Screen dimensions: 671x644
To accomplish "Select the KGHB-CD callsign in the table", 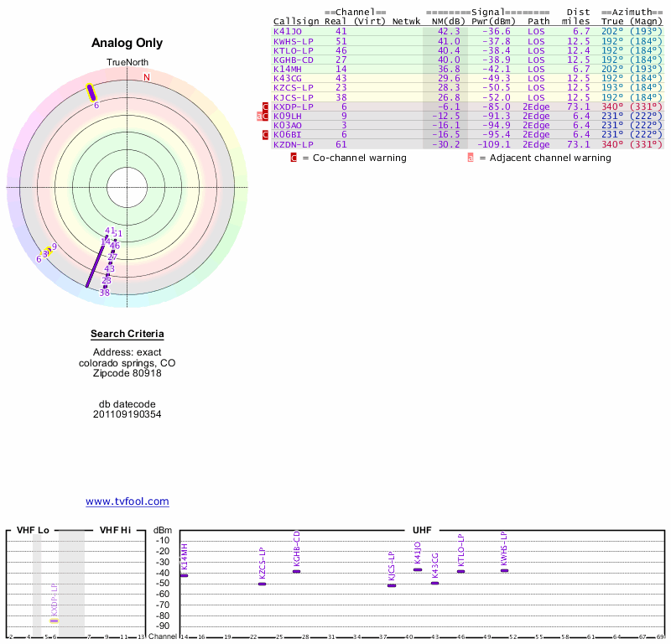I will pyautogui.click(x=293, y=60).
